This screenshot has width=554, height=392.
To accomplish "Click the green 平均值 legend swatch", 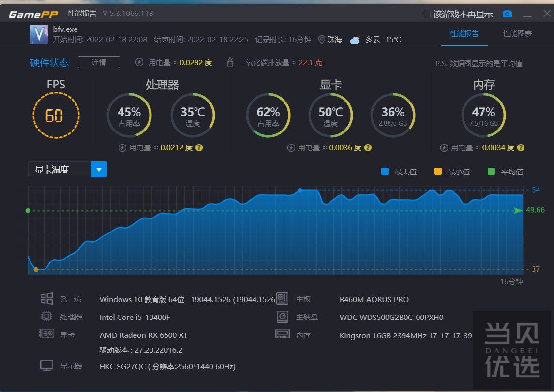I will pyautogui.click(x=491, y=172).
